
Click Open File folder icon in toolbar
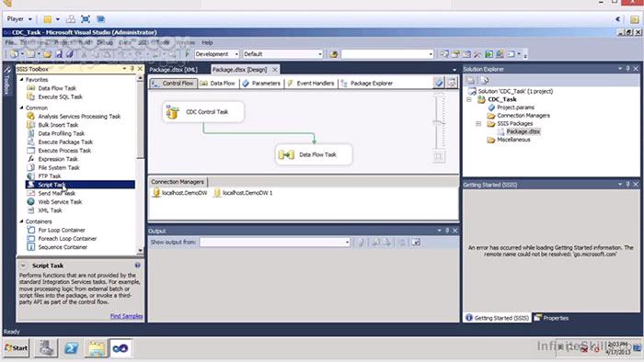click(x=47, y=54)
